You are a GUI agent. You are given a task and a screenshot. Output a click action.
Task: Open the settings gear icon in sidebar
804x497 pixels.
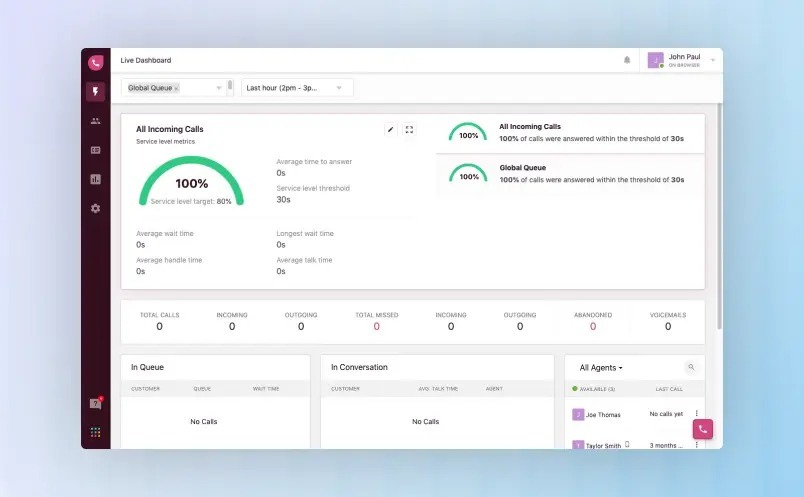tap(95, 209)
